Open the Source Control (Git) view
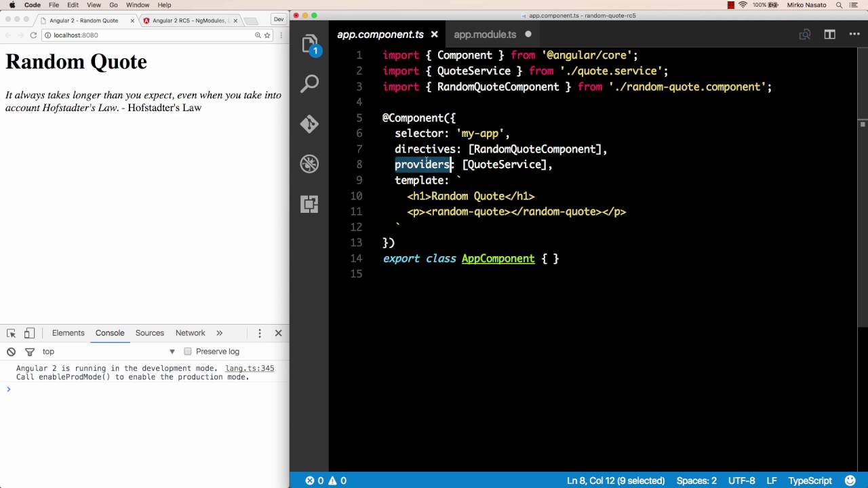This screenshot has width=868, height=488. click(x=309, y=124)
